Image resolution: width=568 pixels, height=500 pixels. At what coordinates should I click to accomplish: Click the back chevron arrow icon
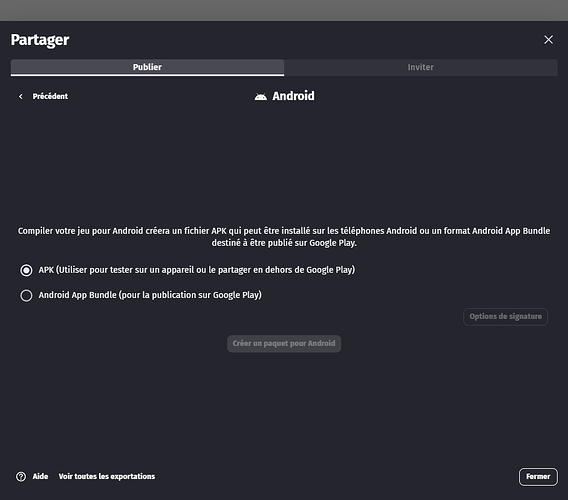click(21, 96)
